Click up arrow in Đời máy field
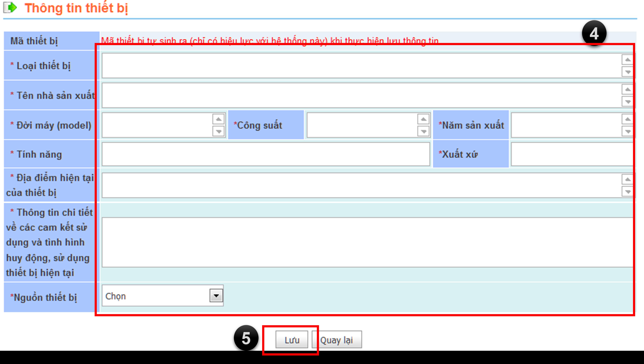This screenshot has height=364, width=644. click(x=219, y=119)
